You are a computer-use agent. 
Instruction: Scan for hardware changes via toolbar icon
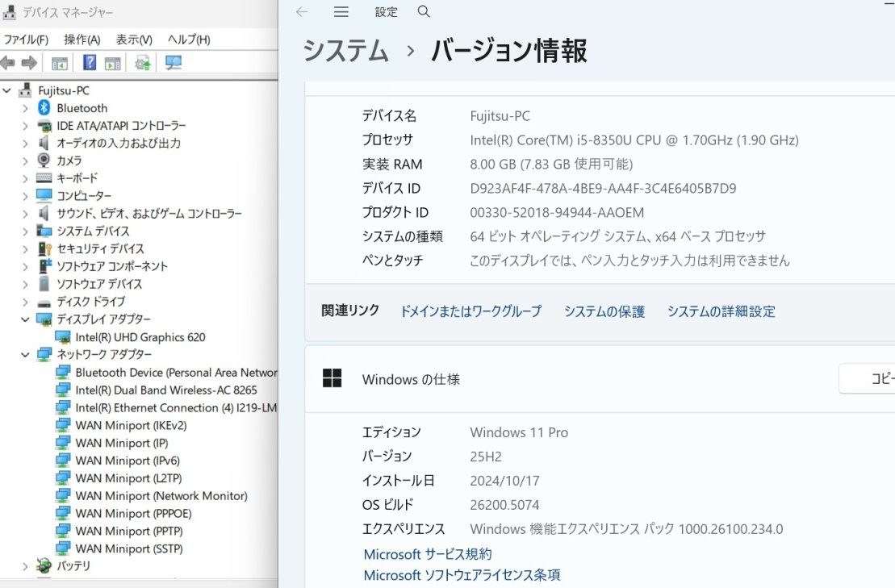click(172, 63)
